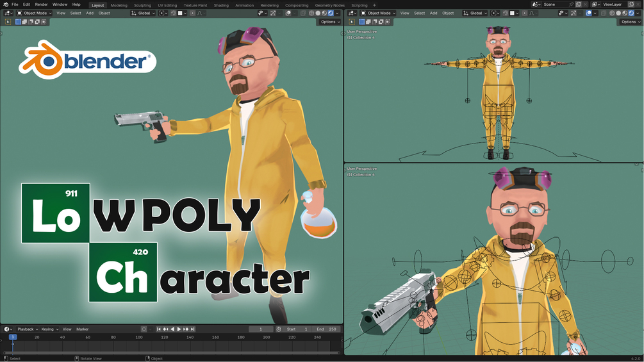Select rendered shading in the left viewport
644x362 pixels.
click(x=331, y=13)
